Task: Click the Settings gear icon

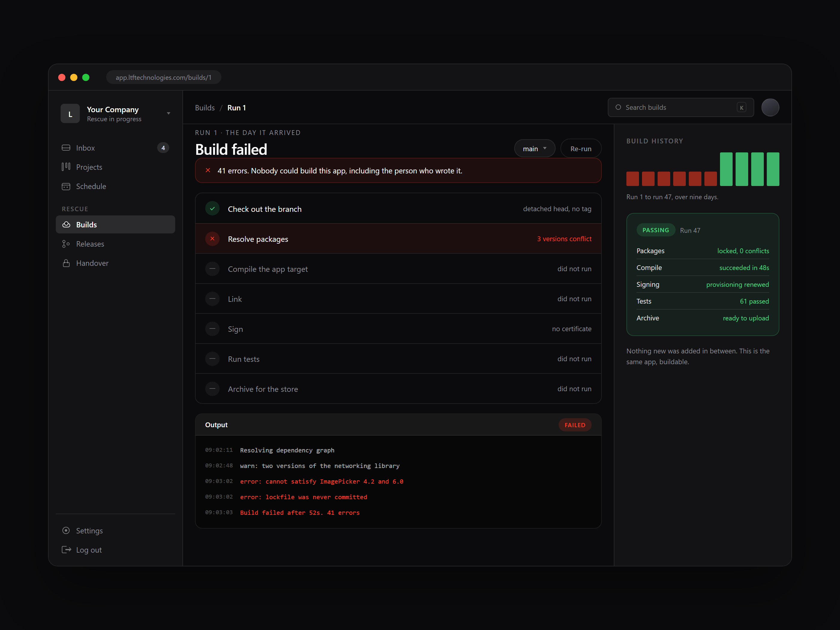Action: [66, 530]
